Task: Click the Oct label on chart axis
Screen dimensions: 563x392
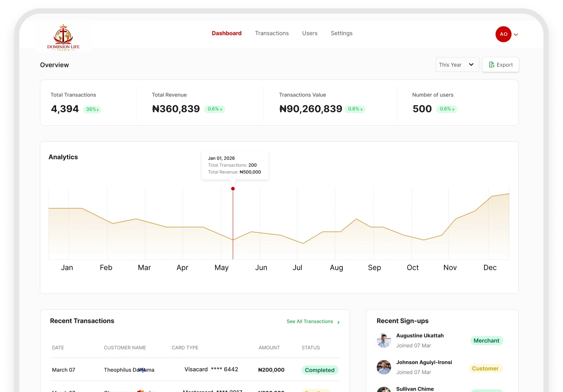Action: tap(413, 268)
